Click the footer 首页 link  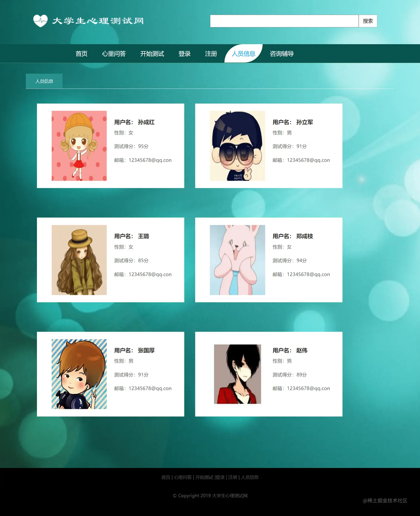click(166, 477)
